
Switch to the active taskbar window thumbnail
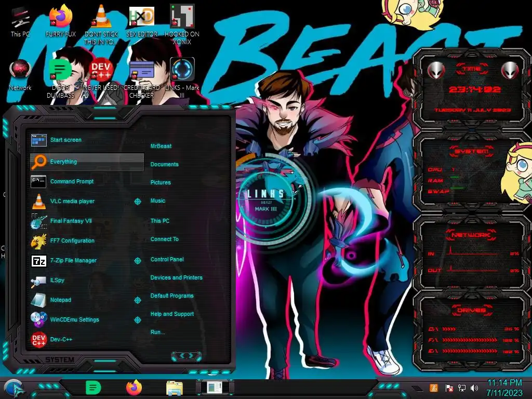coord(215,388)
